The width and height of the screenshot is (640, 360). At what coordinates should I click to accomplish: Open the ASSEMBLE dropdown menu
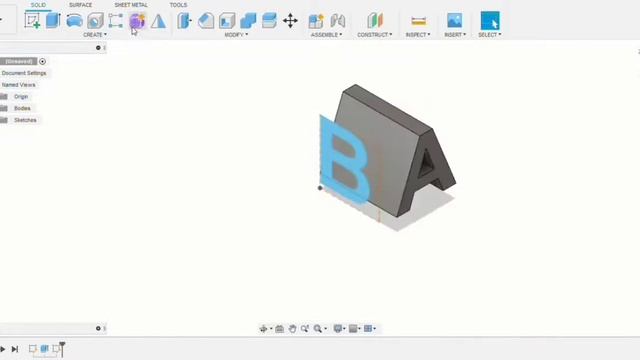tap(327, 35)
